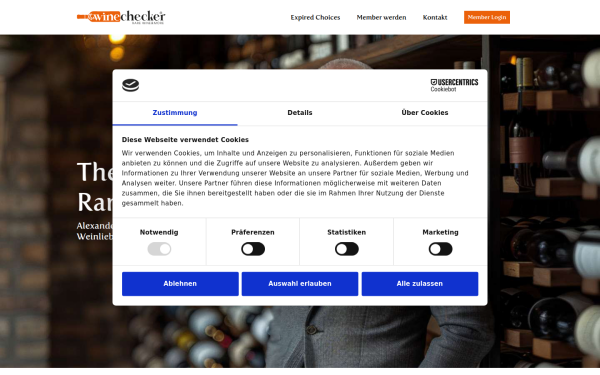Switch to the Zustimmung tab

pos(175,113)
